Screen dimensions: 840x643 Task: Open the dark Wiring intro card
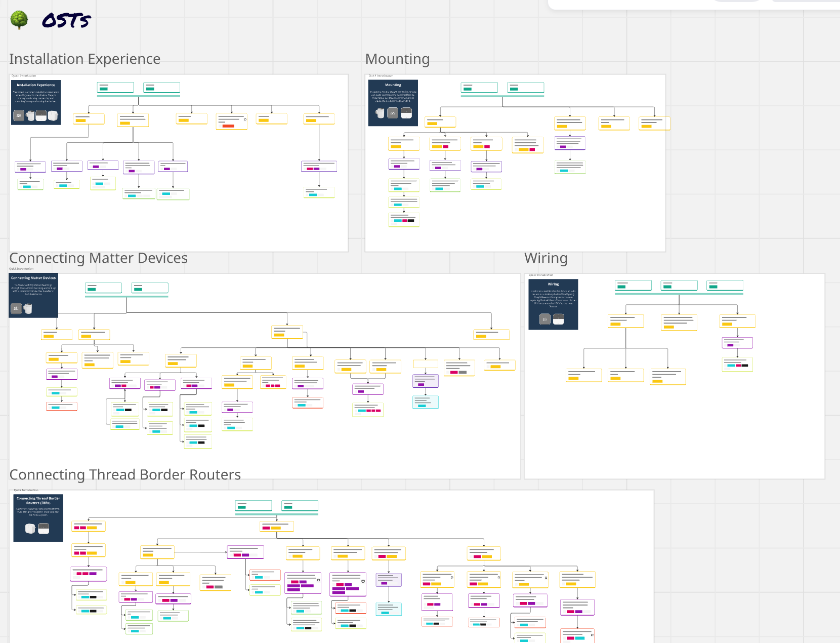tap(553, 304)
